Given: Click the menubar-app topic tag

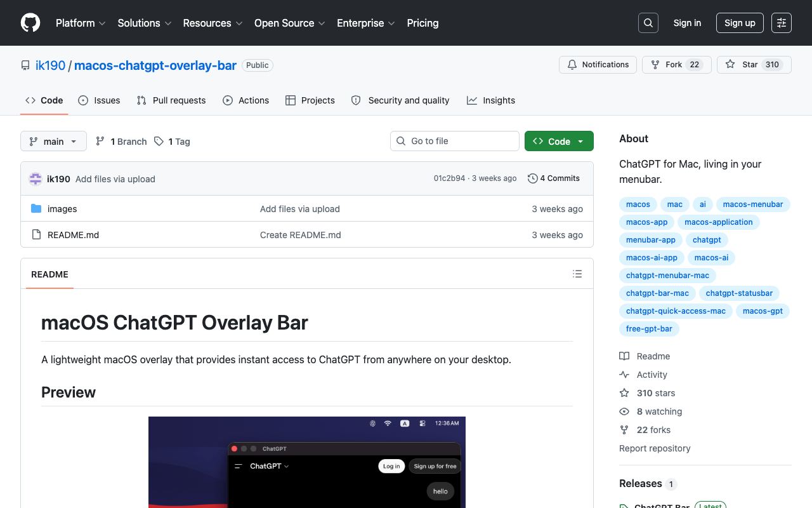Looking at the screenshot, I should pyautogui.click(x=651, y=240).
